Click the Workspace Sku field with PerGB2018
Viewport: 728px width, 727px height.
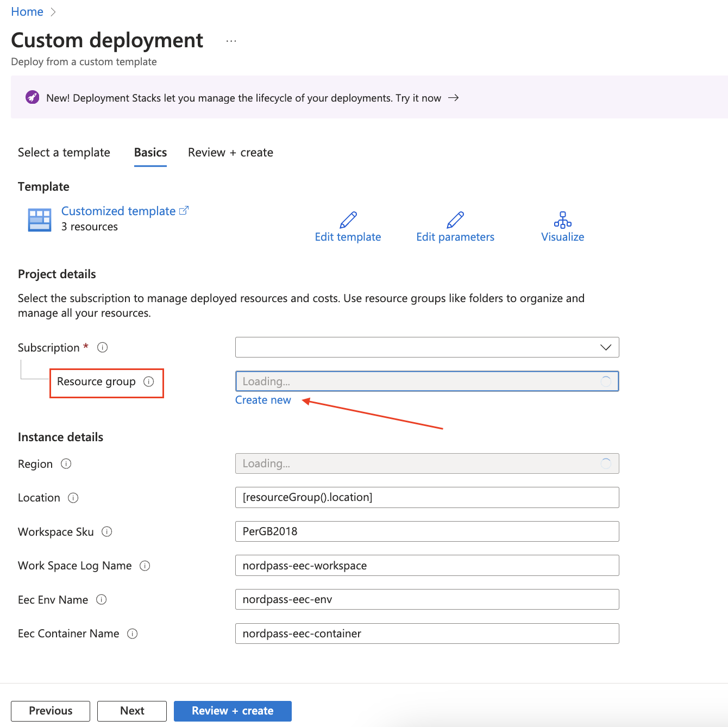tap(427, 531)
